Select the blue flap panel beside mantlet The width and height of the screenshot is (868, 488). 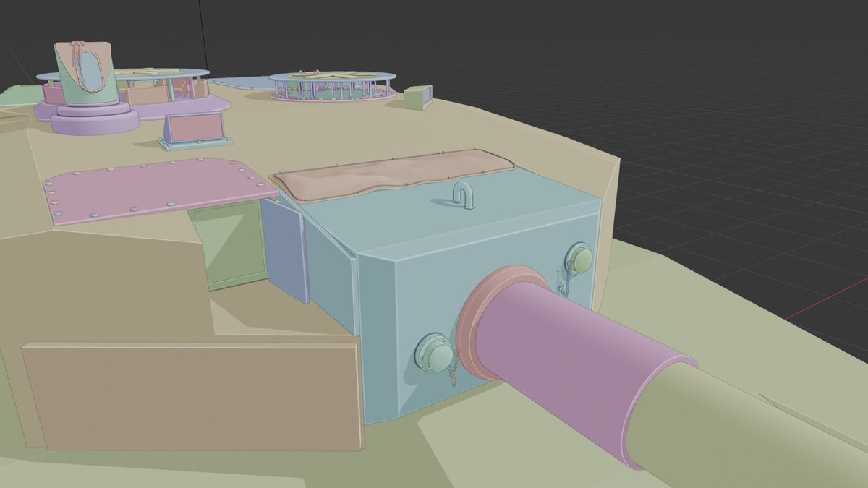pos(286,249)
